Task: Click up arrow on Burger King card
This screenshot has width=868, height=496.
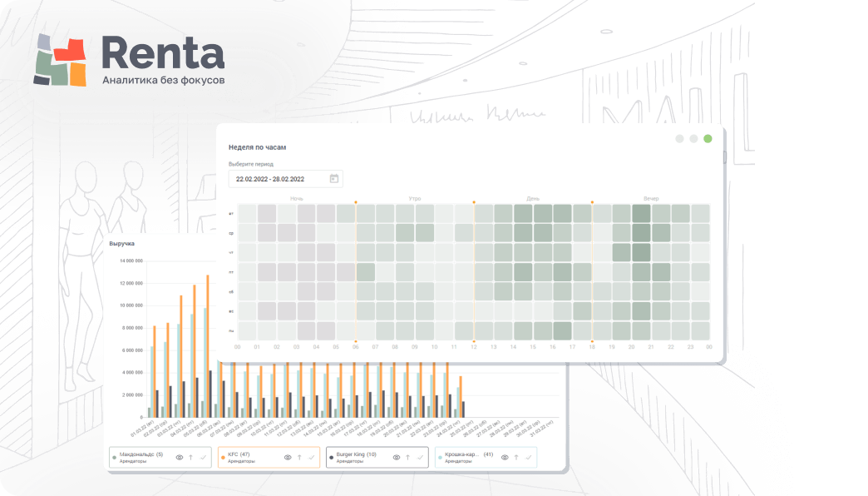Action: pyautogui.click(x=408, y=458)
